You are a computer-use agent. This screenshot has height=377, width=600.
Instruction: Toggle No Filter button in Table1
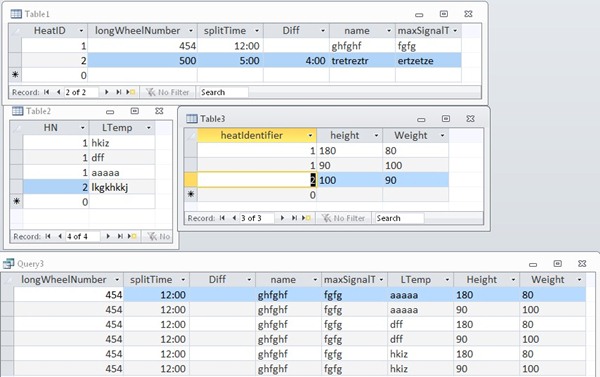(x=168, y=92)
